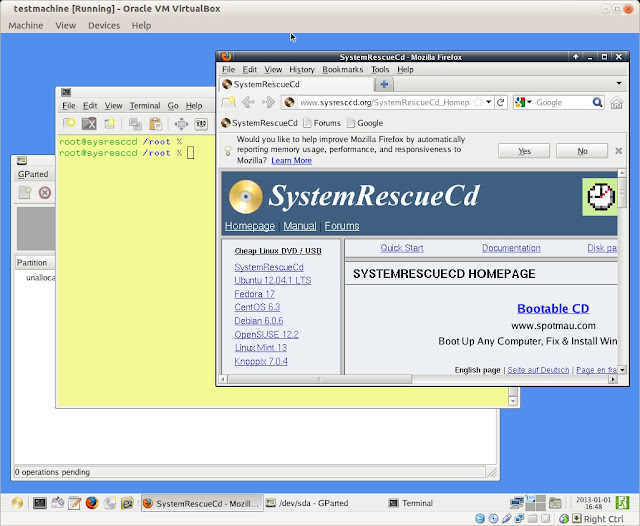
Task: Open the Ubuntu 12.04.1 LTS link
Action: pyautogui.click(x=272, y=281)
